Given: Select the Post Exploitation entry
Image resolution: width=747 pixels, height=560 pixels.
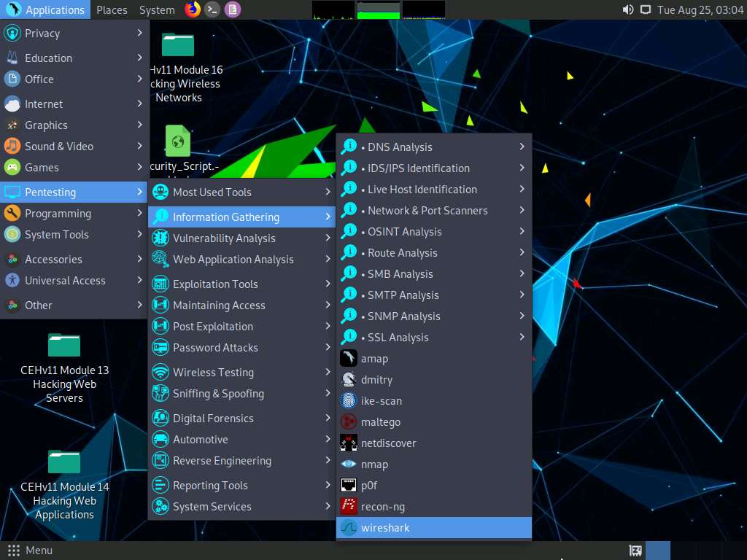Looking at the screenshot, I should [242, 326].
